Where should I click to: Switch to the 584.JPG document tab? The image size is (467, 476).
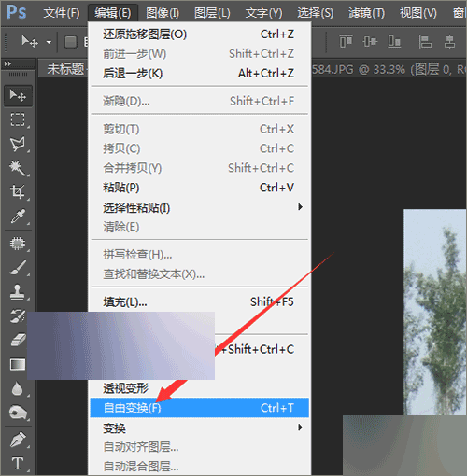point(389,69)
